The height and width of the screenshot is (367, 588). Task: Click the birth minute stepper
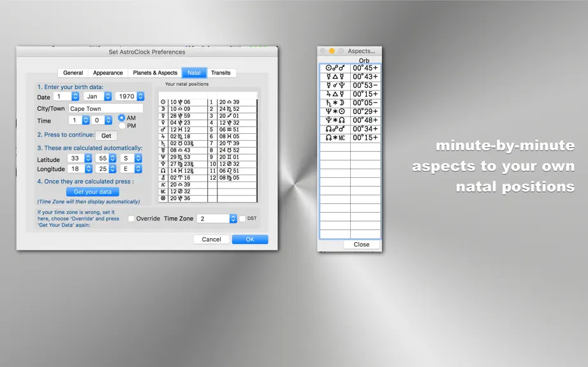click(108, 120)
